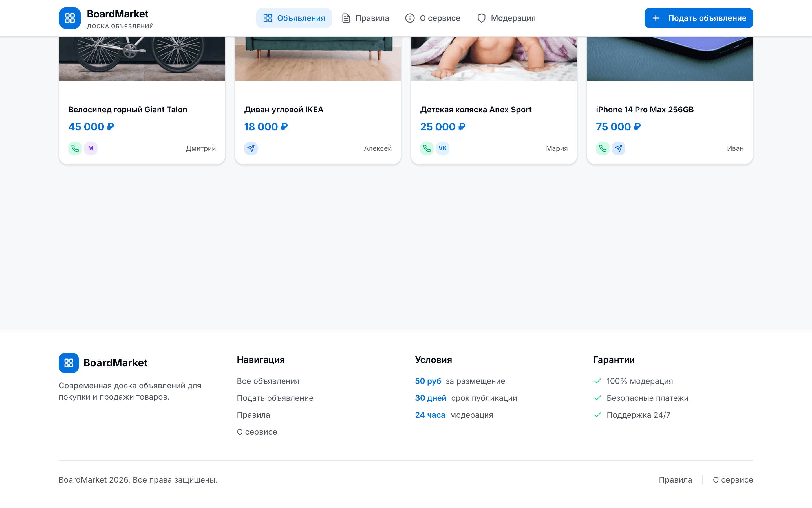Click the phone icon on Велосипед card
Screen dimensions: 812x508
pyautogui.click(x=75, y=148)
